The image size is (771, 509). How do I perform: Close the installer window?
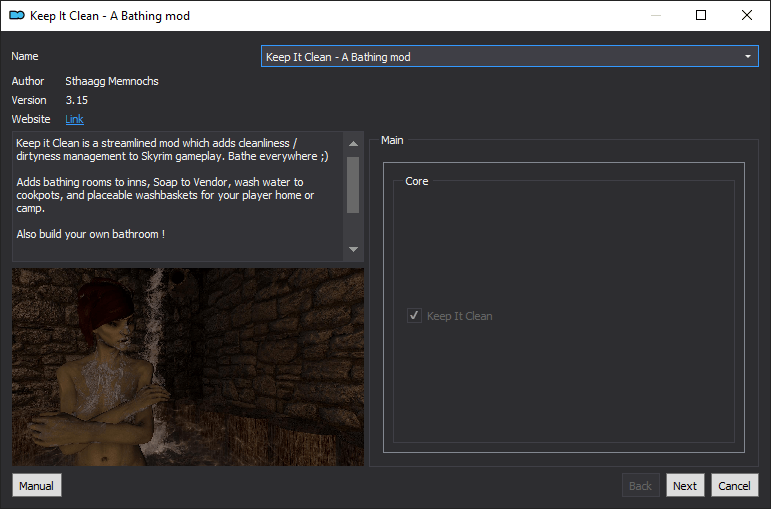tap(746, 15)
